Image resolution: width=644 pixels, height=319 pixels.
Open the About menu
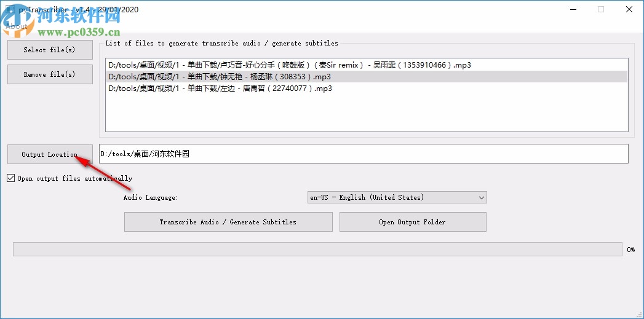click(x=17, y=26)
